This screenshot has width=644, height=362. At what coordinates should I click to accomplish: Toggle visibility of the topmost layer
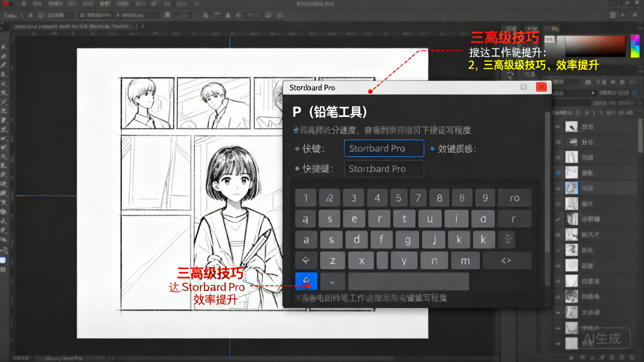(558, 127)
